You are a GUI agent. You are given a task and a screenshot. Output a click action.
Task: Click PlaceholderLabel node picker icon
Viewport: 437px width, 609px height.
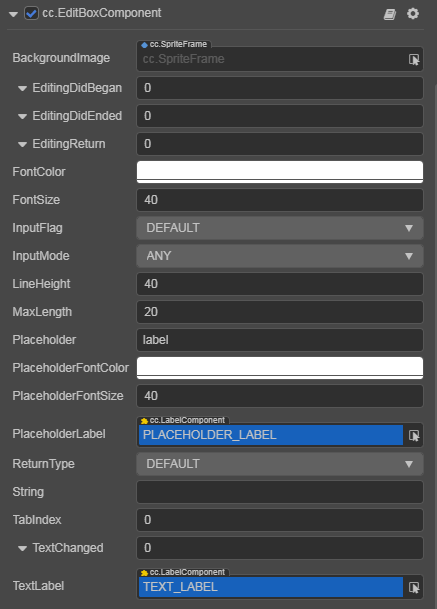pos(414,435)
